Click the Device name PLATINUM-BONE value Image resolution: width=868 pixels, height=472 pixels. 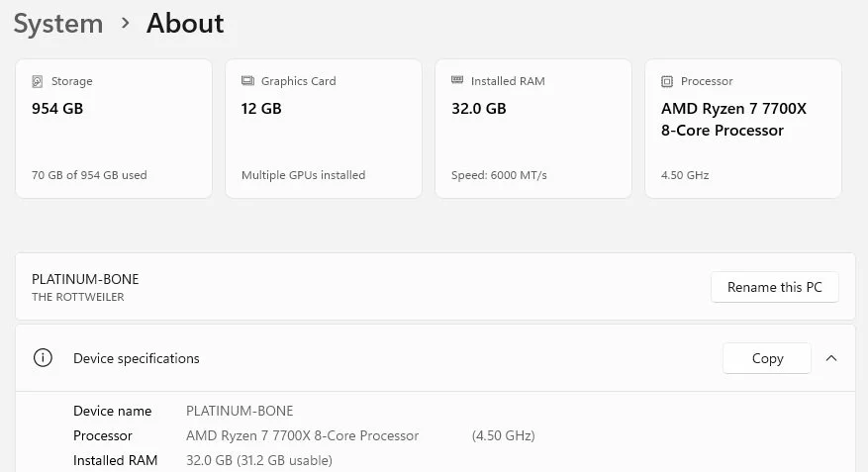coord(240,411)
